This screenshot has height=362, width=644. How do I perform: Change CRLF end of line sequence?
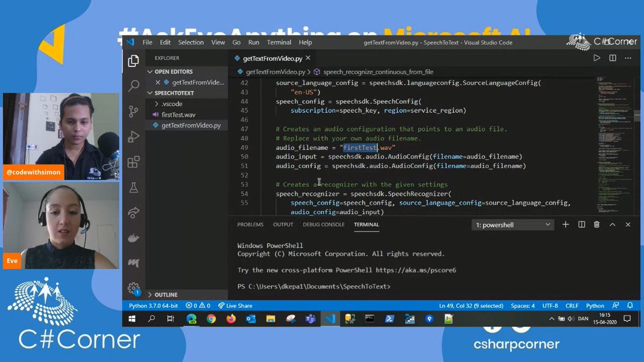pos(572,306)
